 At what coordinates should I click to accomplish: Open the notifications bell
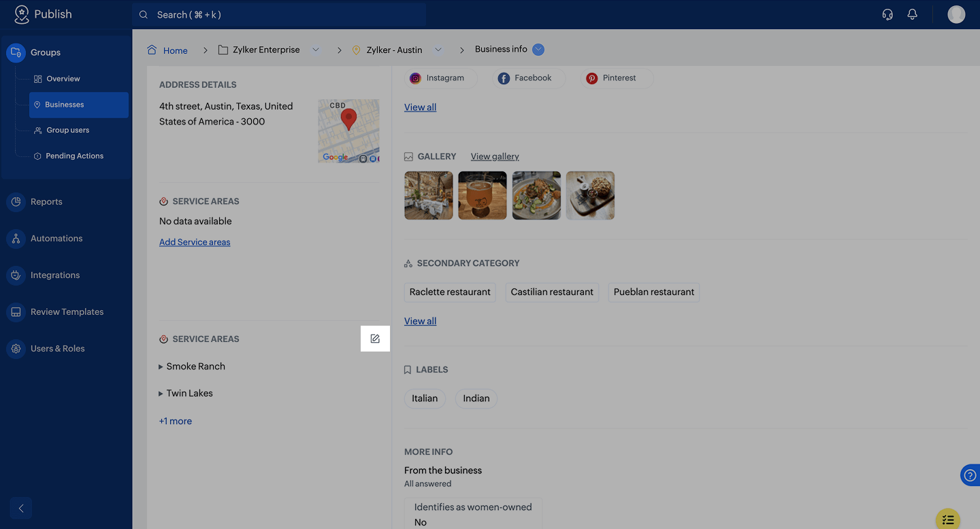pos(913,14)
